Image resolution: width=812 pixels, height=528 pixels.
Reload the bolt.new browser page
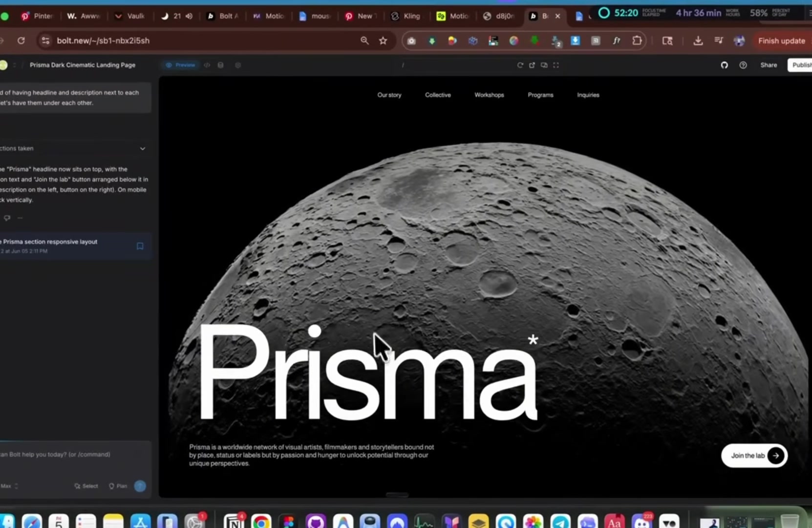coord(21,41)
